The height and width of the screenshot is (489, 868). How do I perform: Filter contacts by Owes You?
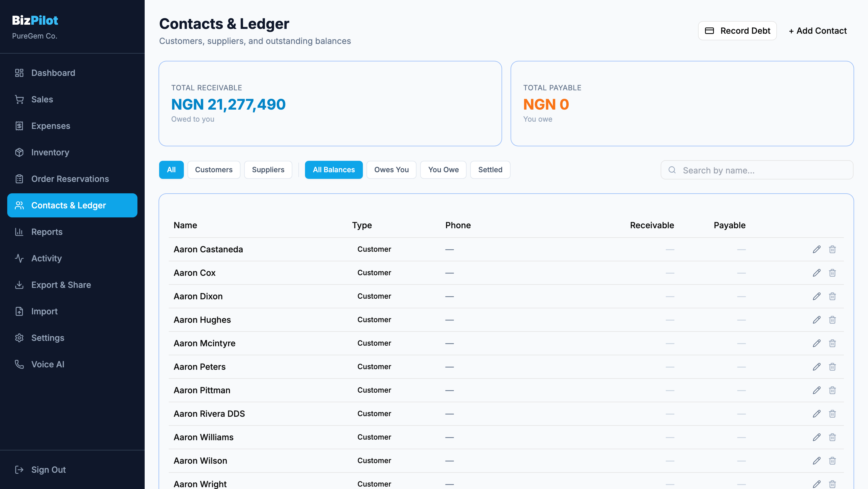point(391,170)
